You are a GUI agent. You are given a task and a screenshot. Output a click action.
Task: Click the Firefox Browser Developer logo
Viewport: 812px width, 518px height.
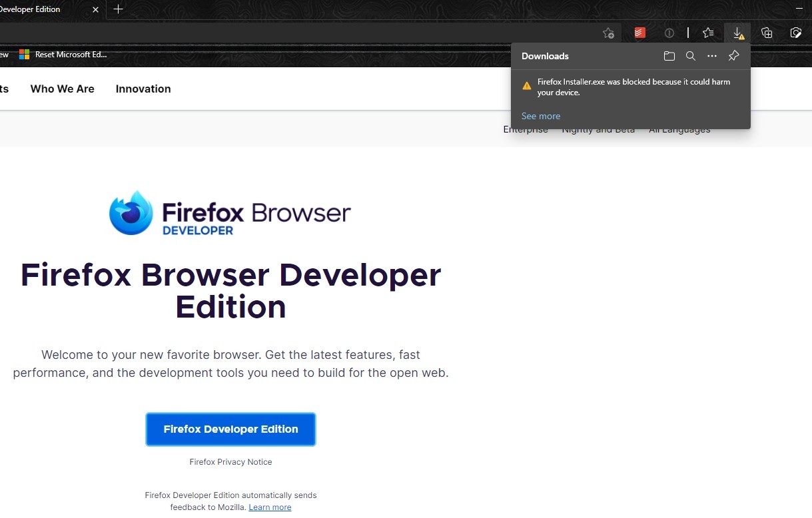tap(230, 213)
